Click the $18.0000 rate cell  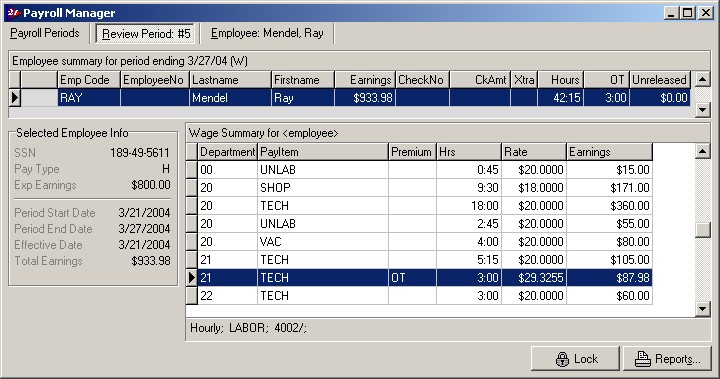(x=534, y=187)
